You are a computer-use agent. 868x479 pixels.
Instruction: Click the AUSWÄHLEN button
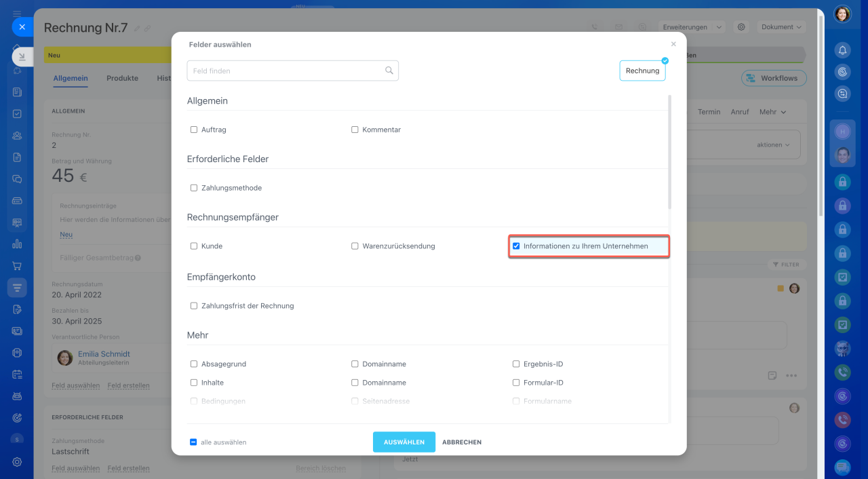(x=404, y=442)
